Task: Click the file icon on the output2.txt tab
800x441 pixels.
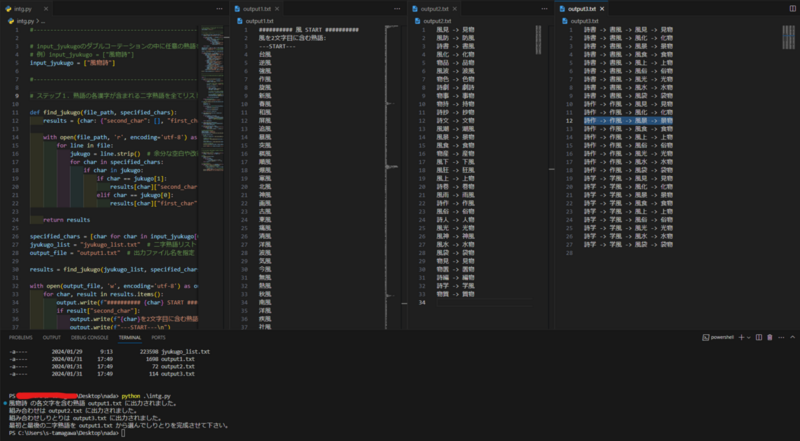Action: tap(415, 9)
